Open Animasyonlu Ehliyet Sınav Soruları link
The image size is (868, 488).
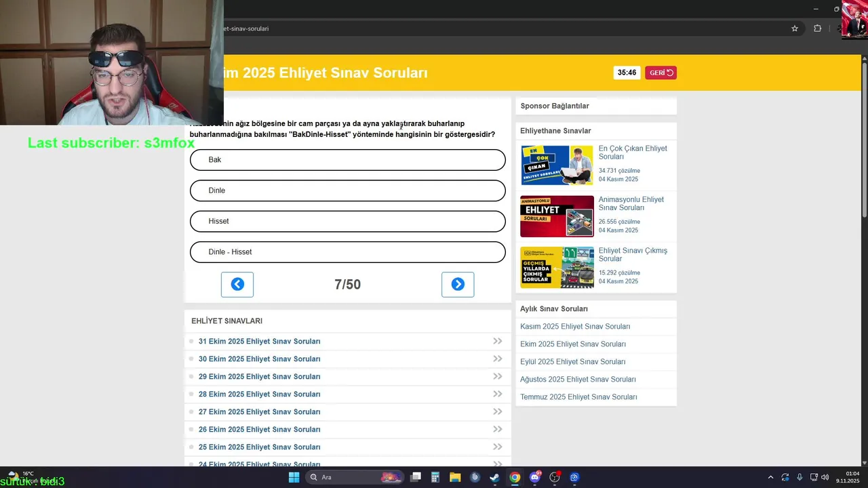pos(631,203)
